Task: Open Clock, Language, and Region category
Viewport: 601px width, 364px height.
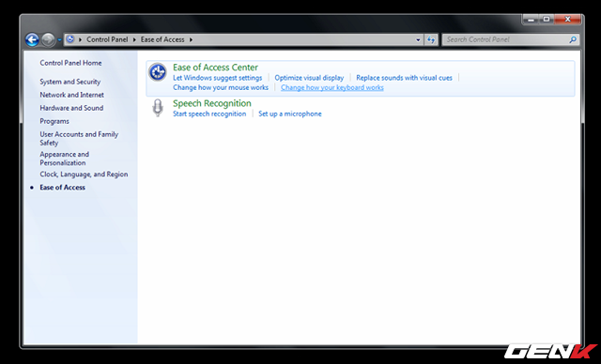Action: [84, 174]
